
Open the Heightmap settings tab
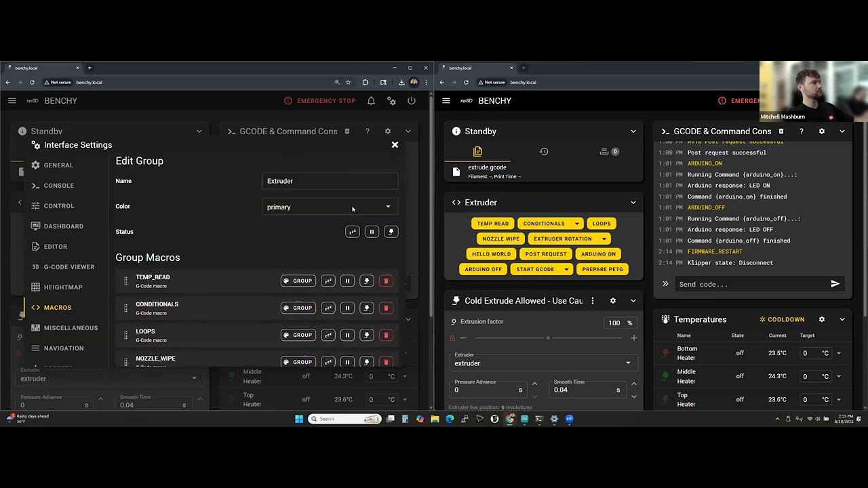click(63, 287)
